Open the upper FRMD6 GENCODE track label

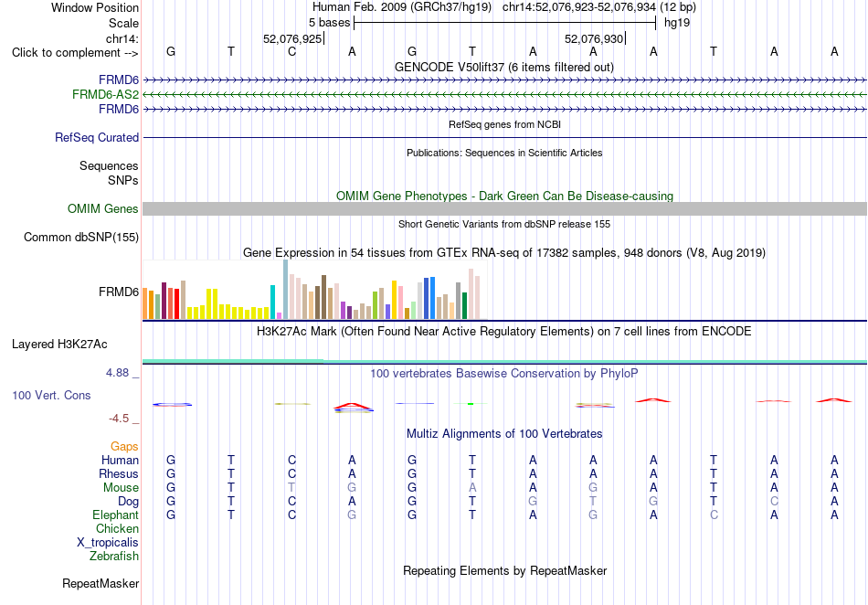point(119,80)
